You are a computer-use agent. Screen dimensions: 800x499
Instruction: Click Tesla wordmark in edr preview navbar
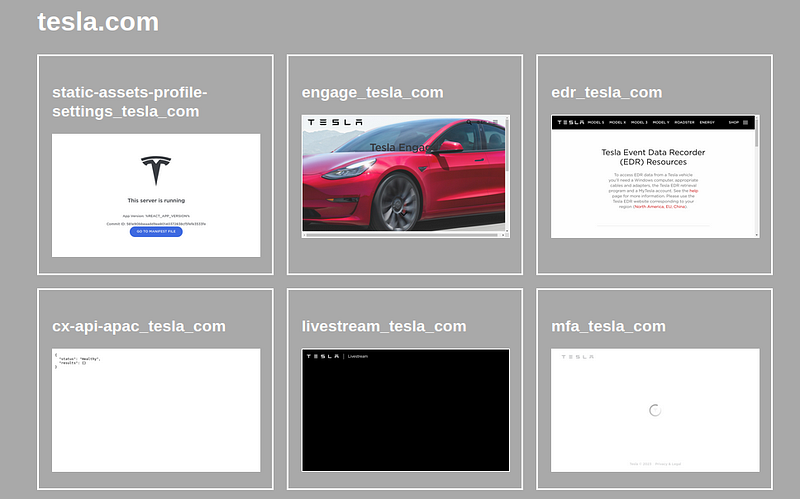pyautogui.click(x=571, y=122)
